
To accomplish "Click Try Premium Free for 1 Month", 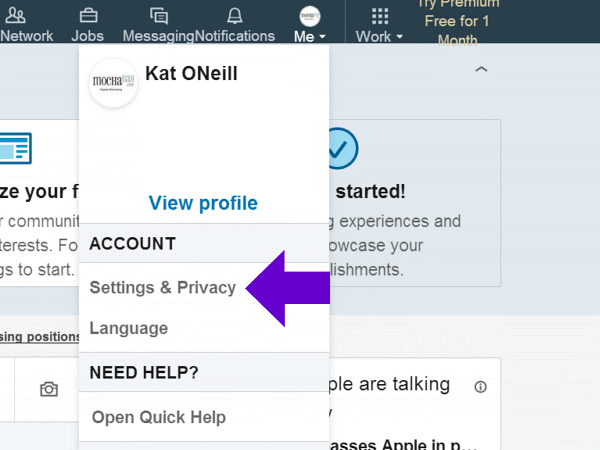I will [458, 21].
